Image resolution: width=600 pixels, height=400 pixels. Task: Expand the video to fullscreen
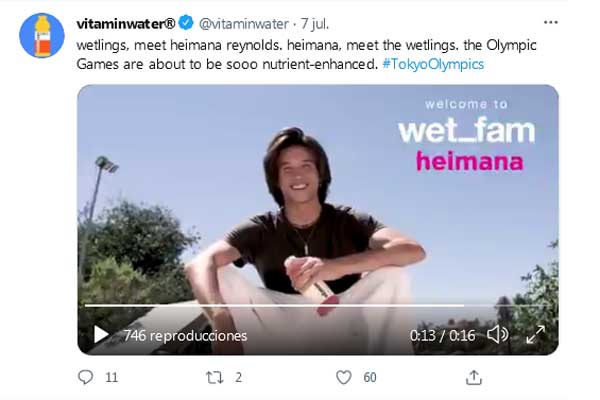535,335
